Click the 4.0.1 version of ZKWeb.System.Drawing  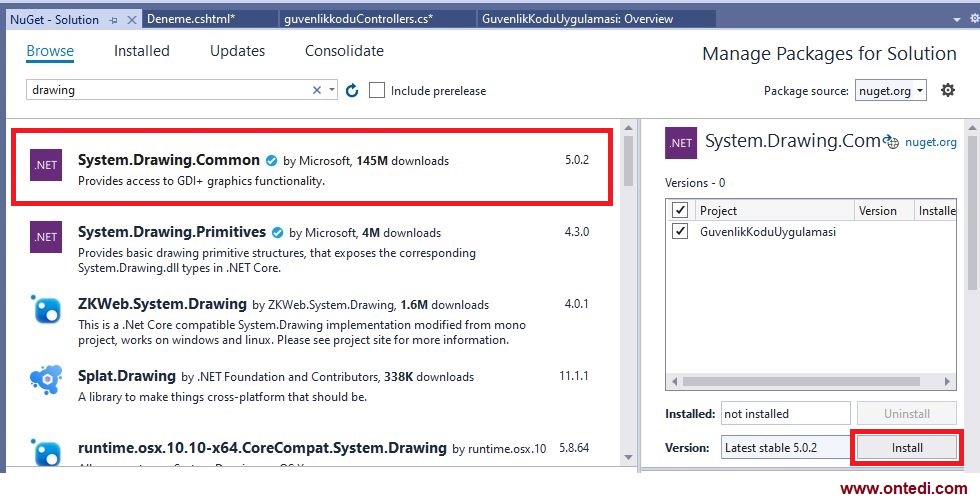pos(577,304)
